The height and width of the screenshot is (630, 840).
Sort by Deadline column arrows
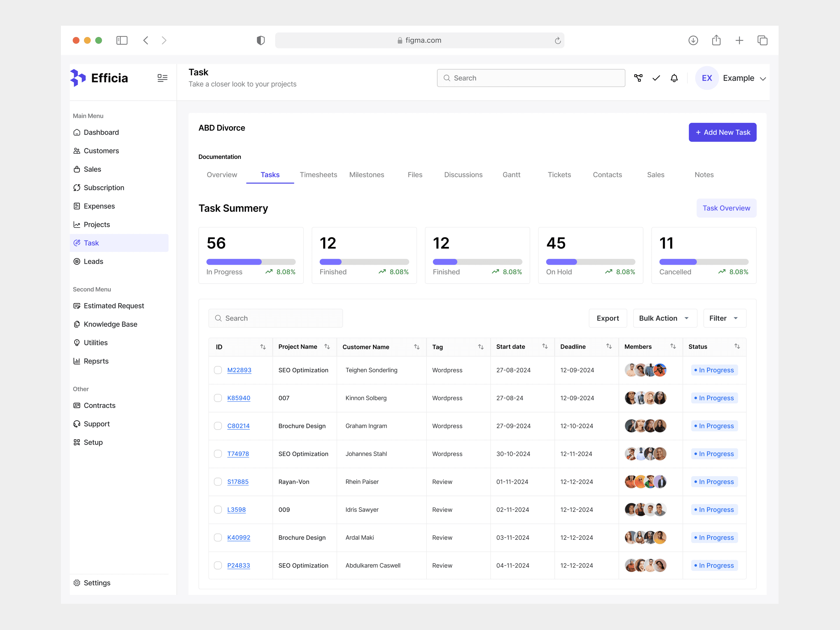pyautogui.click(x=609, y=346)
